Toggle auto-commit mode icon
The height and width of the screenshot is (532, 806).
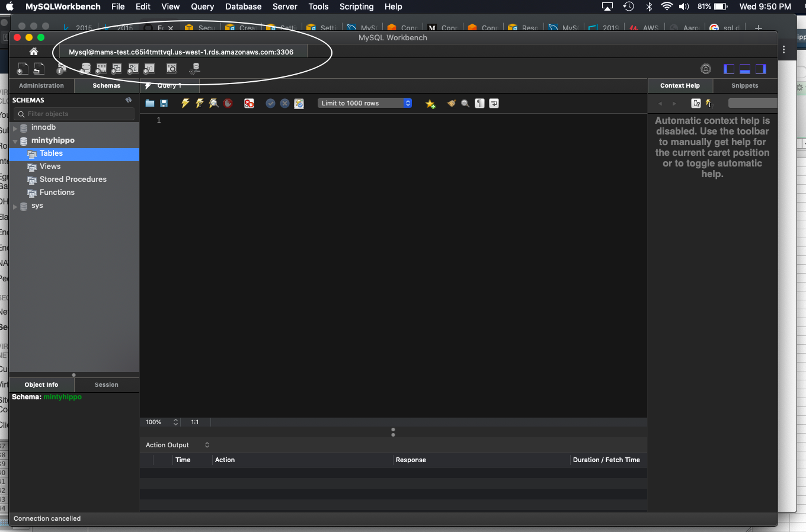[299, 103]
